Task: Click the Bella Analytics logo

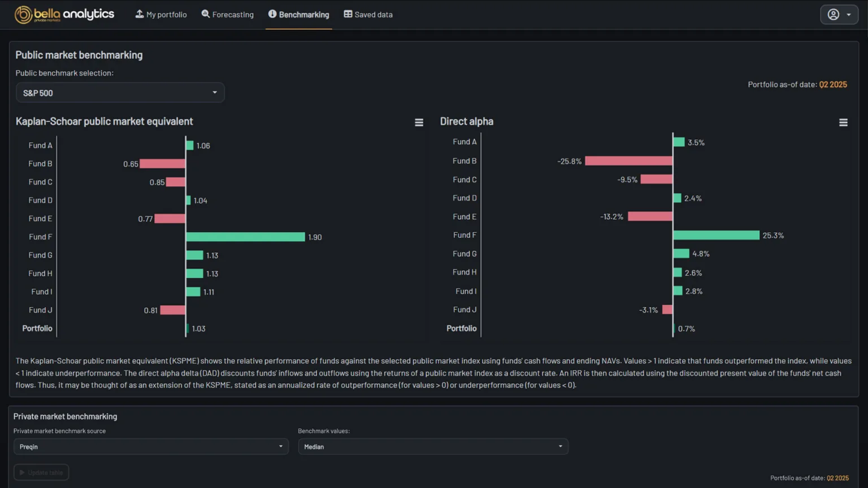Action: (64, 15)
